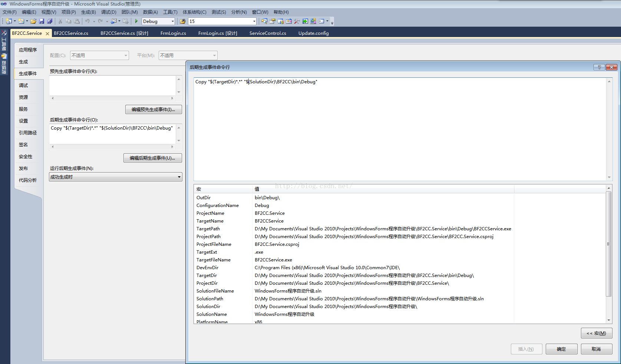The width and height of the screenshot is (621, 364).
Task: Click the Navigate Forward toolbar icon
Action: [x=126, y=21]
